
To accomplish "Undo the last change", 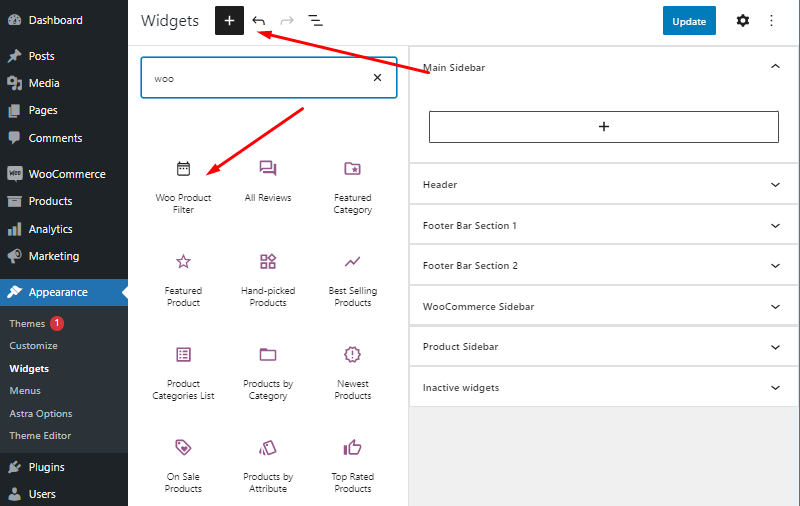I will tap(259, 20).
